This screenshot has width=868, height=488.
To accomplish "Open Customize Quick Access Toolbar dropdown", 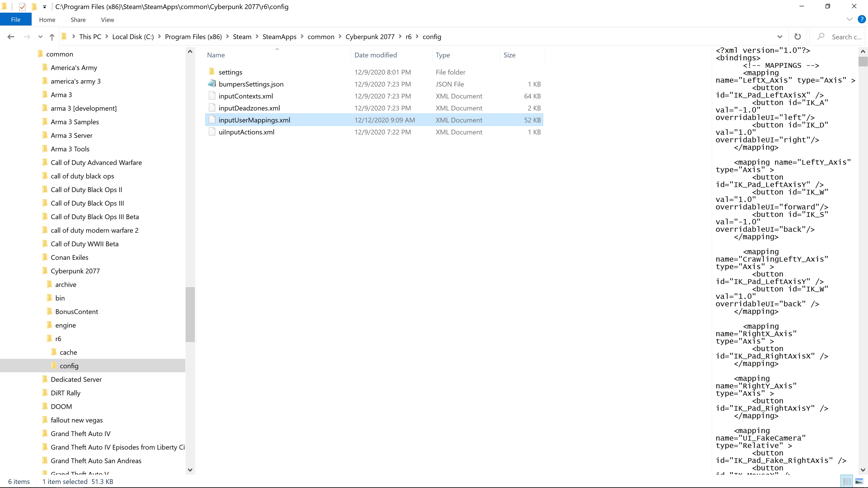I will (x=45, y=7).
